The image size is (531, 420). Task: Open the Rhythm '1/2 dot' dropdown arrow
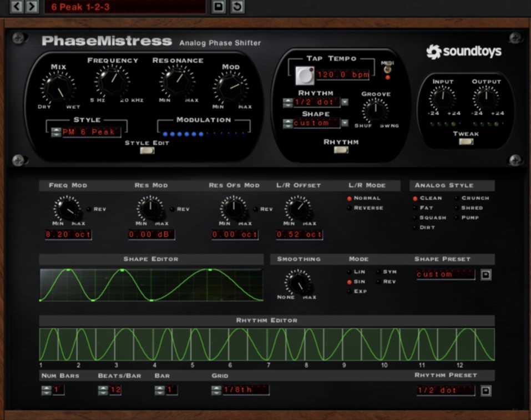click(x=345, y=102)
